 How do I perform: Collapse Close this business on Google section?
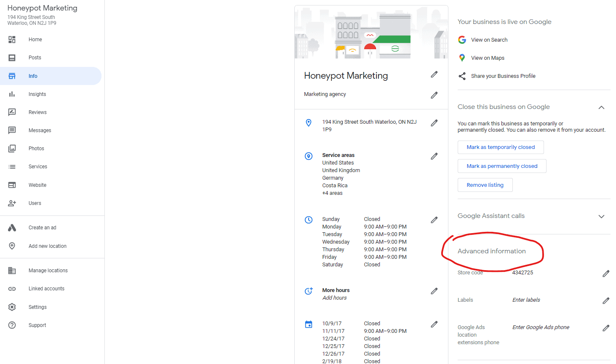click(601, 107)
